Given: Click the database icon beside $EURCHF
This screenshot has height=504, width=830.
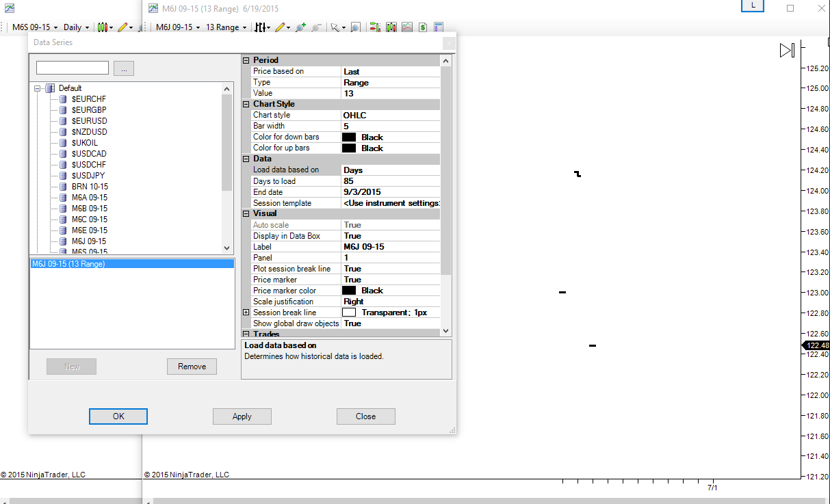Looking at the screenshot, I should [63, 99].
